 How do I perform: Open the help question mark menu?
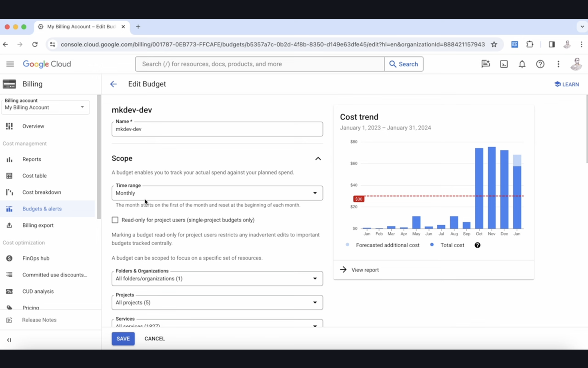[540, 64]
